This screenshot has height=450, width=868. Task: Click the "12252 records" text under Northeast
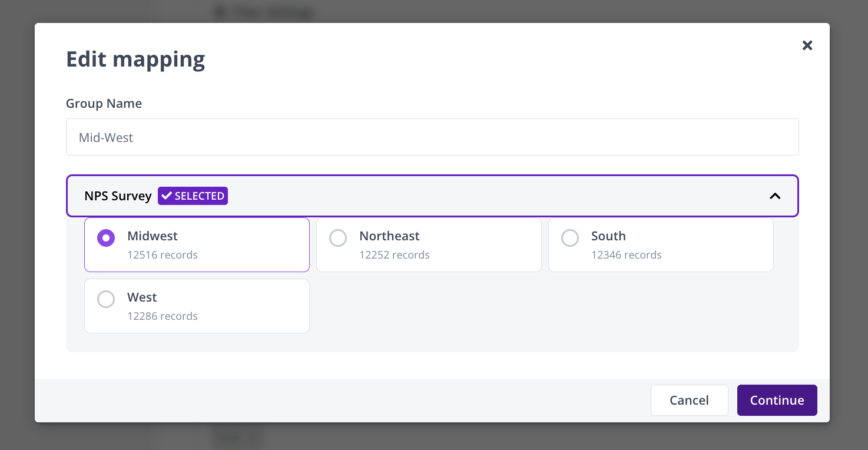point(395,255)
